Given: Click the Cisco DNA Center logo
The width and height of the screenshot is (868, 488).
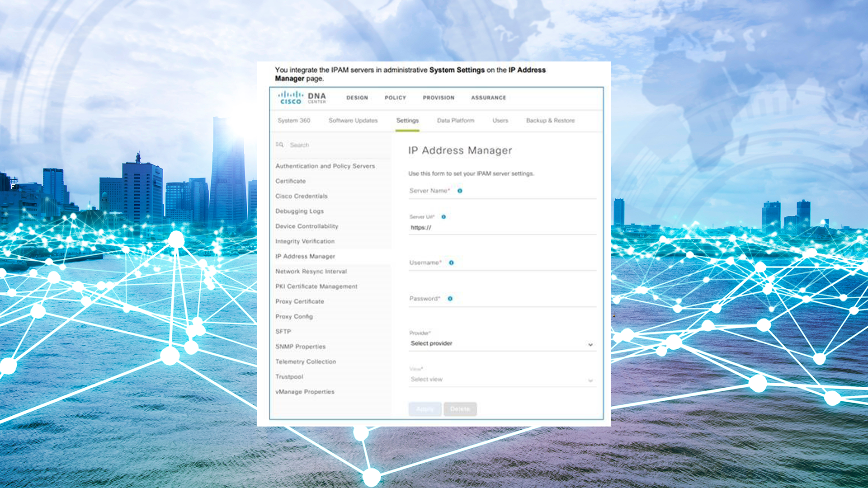Looking at the screenshot, I should click(302, 98).
